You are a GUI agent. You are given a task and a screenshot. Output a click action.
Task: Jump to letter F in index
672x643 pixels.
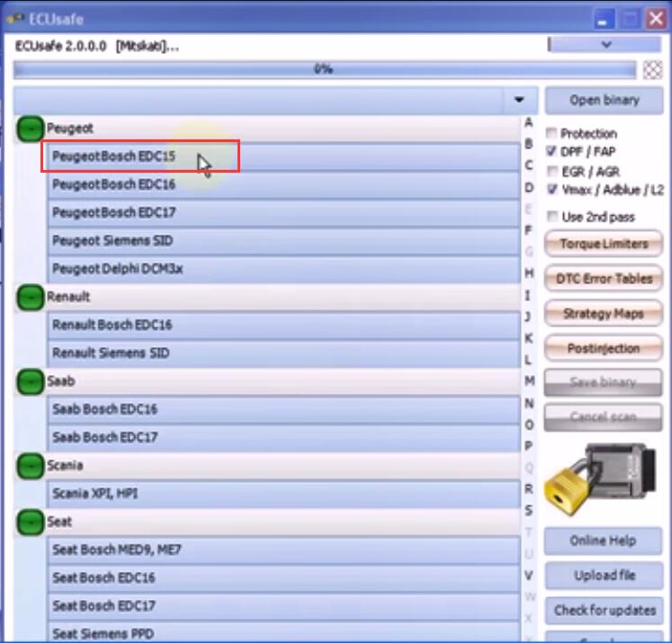coord(529,230)
